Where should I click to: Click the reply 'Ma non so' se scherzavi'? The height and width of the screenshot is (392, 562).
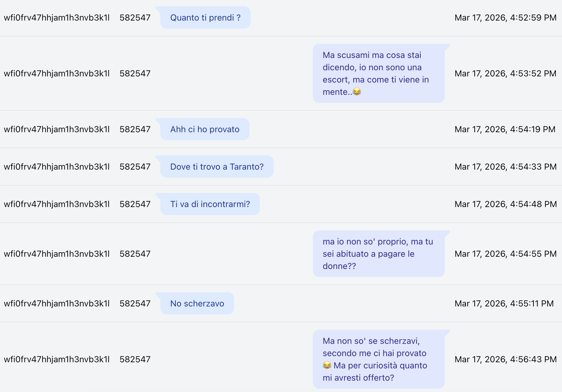pos(378,359)
